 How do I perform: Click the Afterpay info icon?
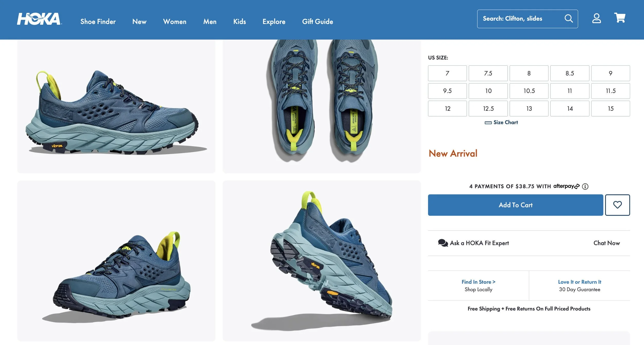pos(585,186)
